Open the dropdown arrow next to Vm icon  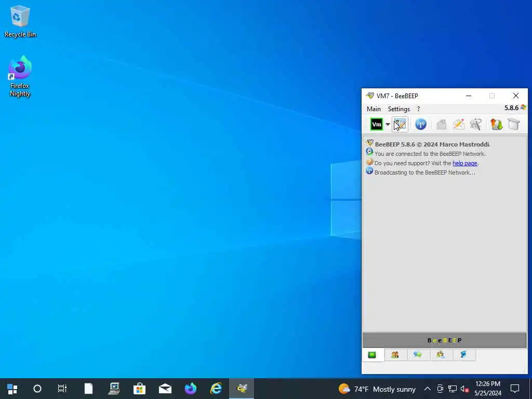[388, 124]
